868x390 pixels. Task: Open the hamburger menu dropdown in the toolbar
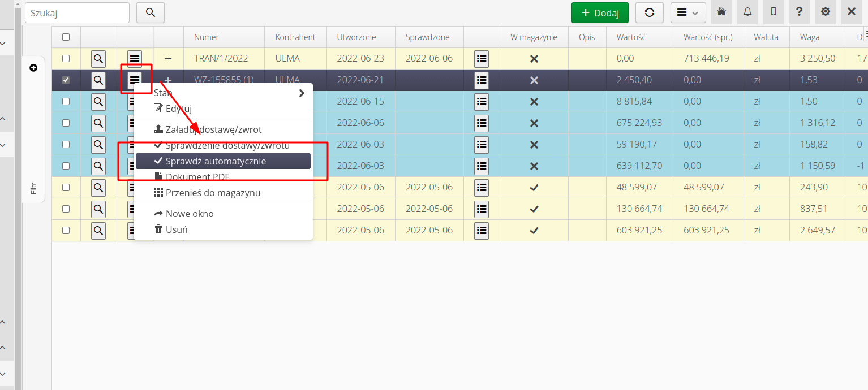click(688, 12)
